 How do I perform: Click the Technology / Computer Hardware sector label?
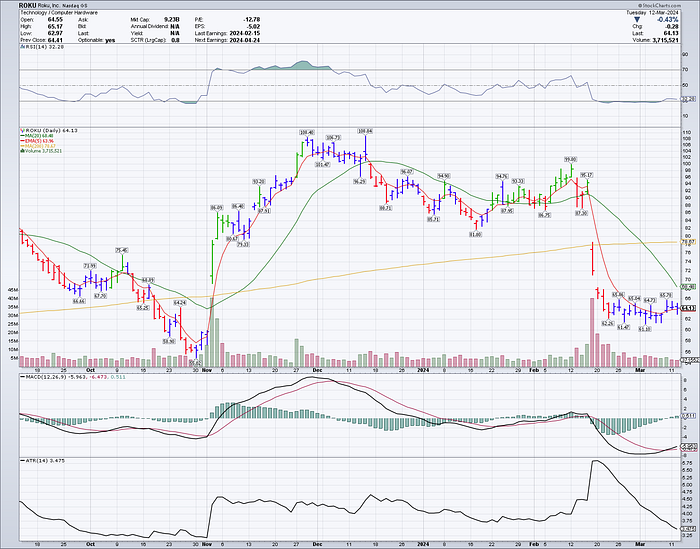tap(58, 13)
